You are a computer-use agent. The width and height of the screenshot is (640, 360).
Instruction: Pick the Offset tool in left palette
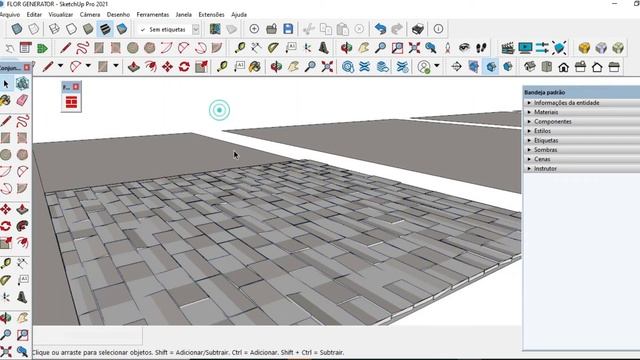(22, 242)
